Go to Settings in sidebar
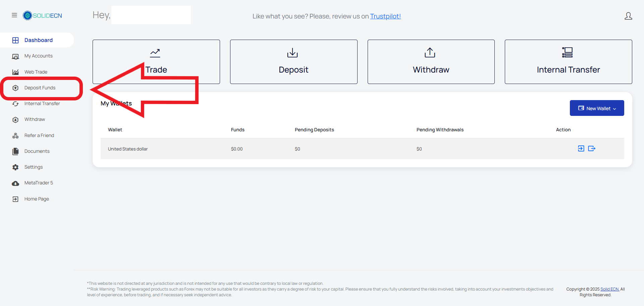The image size is (644, 306). [x=34, y=167]
